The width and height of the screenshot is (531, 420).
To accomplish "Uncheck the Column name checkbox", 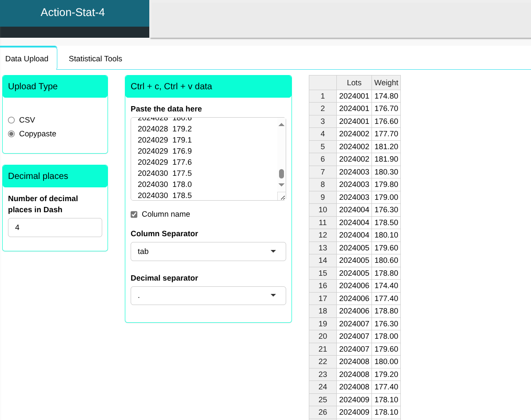I will [134, 214].
